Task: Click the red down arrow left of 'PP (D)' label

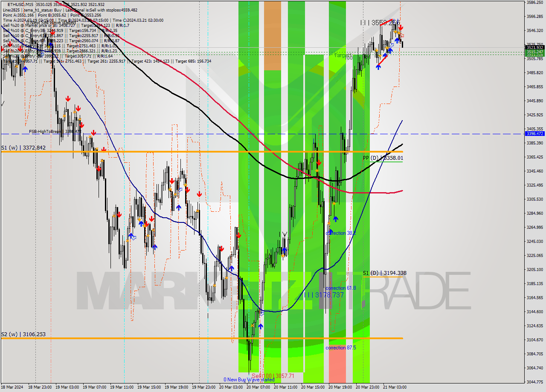Action: (319, 163)
